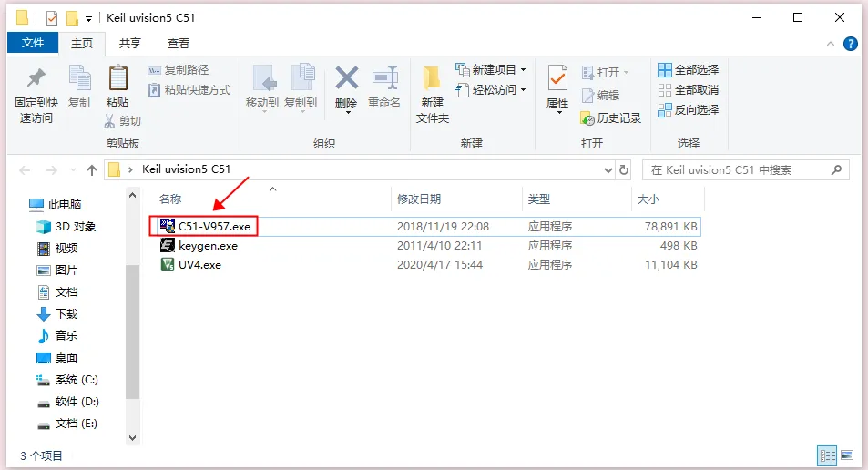Collapse the ribbon chevron
The image size is (868, 470).
(831, 44)
